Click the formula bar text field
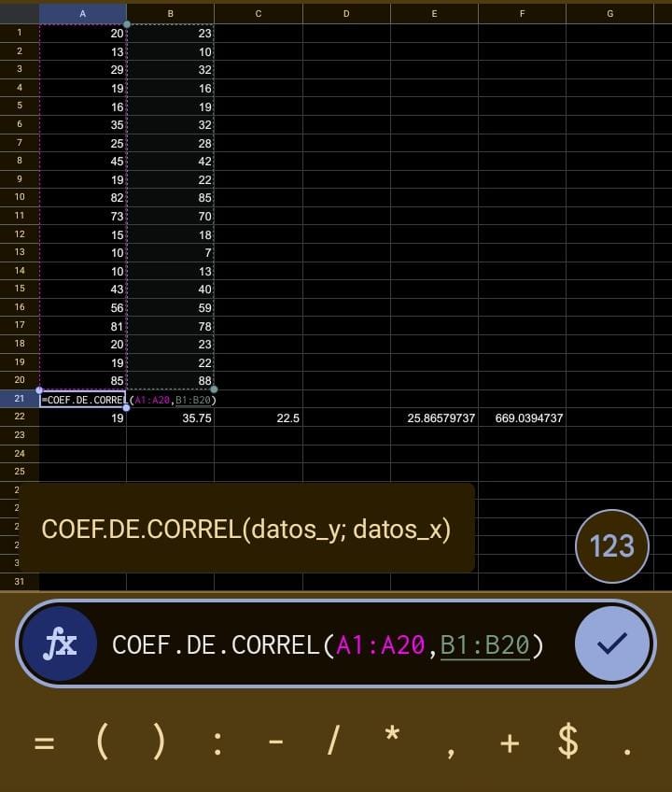672x792 pixels. 327,644
